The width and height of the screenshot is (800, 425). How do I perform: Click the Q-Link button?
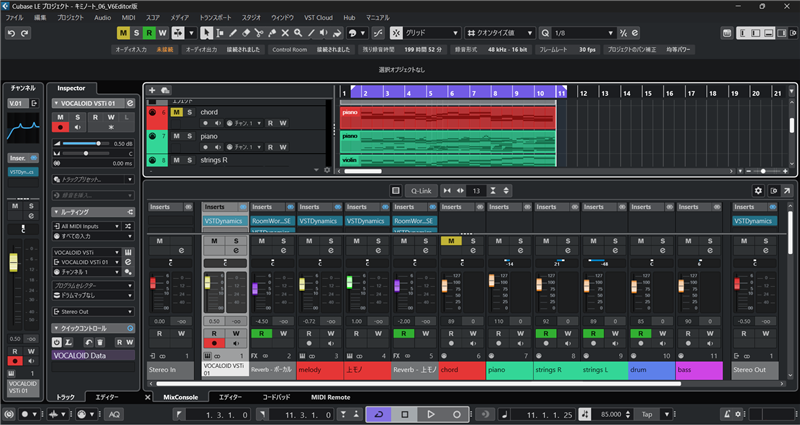[421, 191]
